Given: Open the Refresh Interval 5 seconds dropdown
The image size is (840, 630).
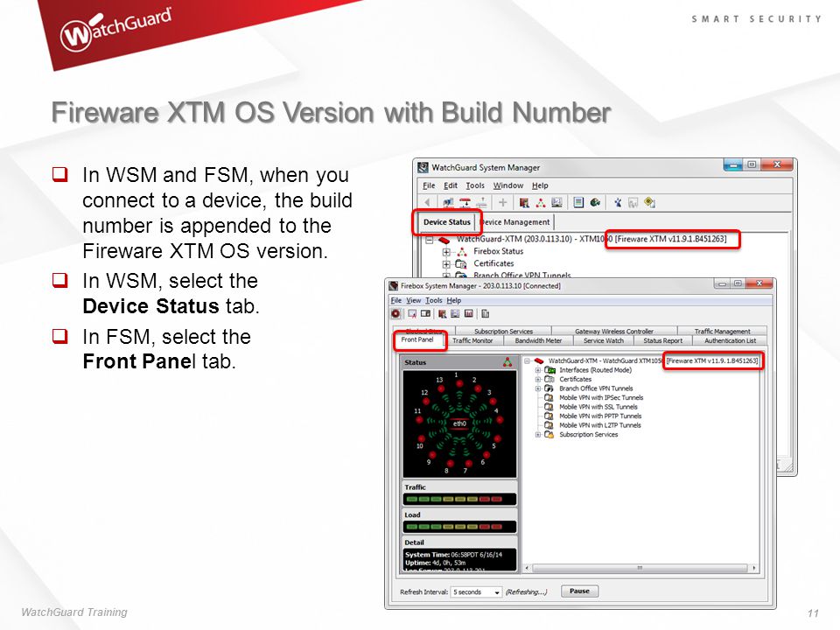Looking at the screenshot, I should 476,592.
